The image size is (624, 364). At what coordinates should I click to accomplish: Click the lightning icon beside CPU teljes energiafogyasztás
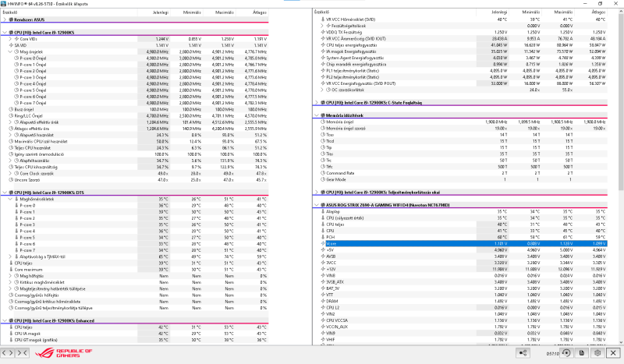pos(323,45)
